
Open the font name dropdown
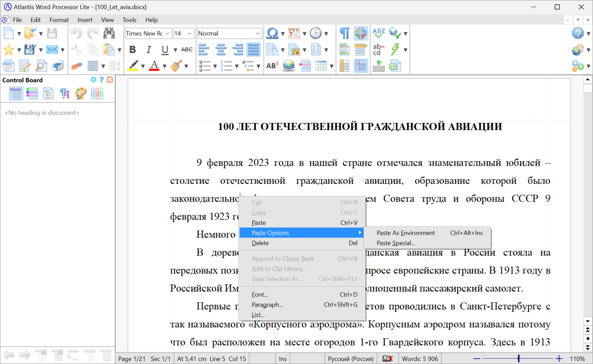tap(167, 33)
